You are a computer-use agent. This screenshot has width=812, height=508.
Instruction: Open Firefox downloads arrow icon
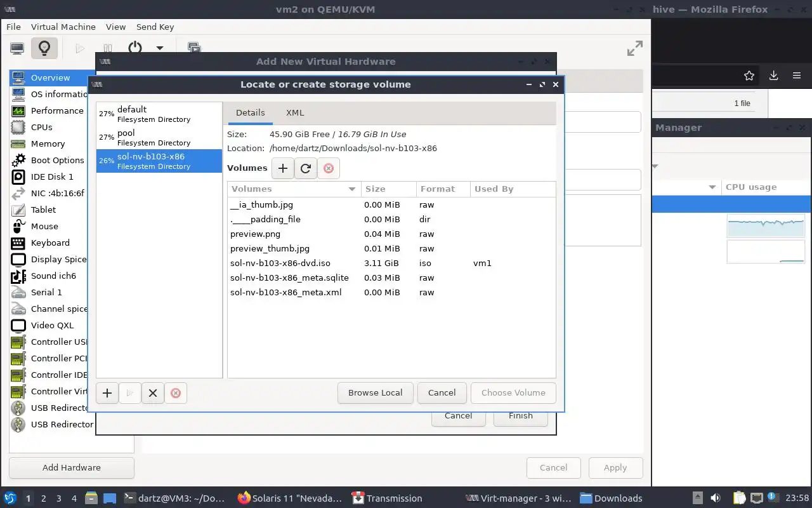click(x=773, y=76)
